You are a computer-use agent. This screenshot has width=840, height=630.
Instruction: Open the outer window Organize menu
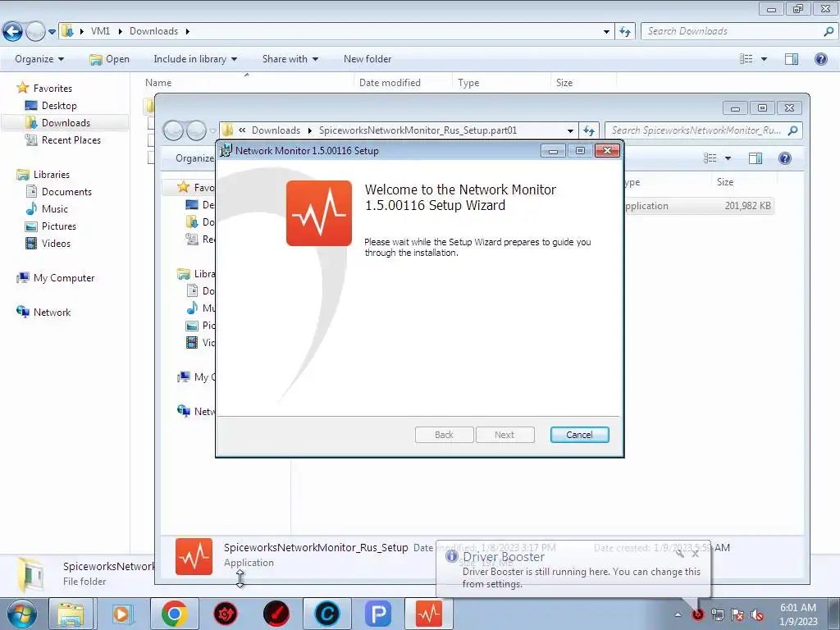[39, 59]
